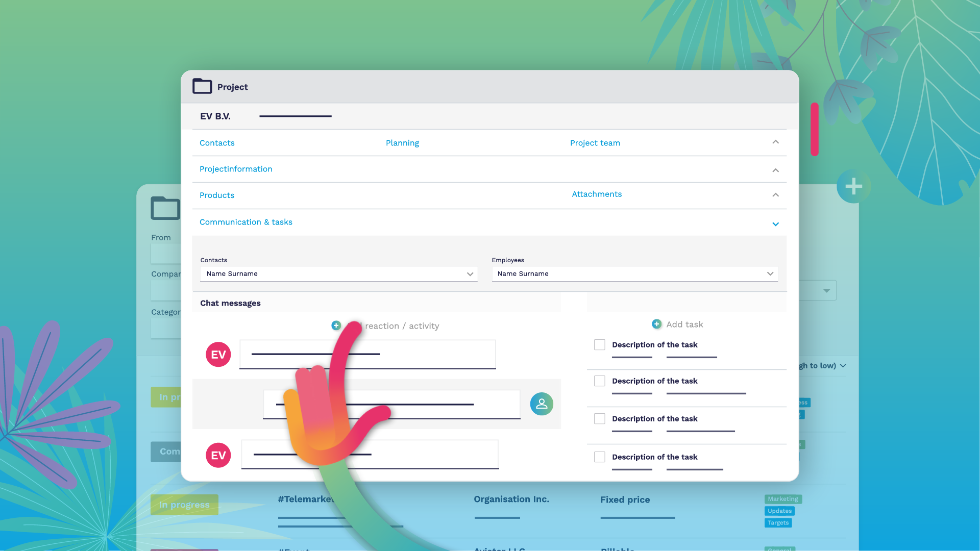The height and width of the screenshot is (551, 980).
Task: Open the Contacts Name Surname dropdown
Action: [x=338, y=274]
